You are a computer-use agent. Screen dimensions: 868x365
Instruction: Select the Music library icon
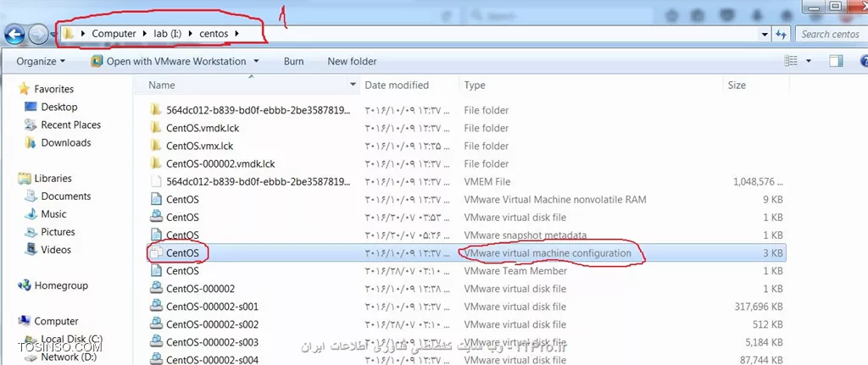pyautogui.click(x=31, y=214)
